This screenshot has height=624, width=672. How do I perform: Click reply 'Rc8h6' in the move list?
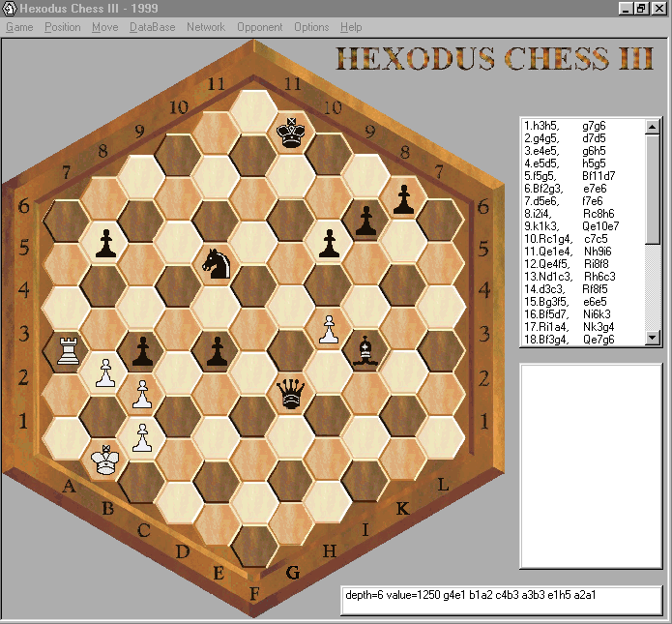pyautogui.click(x=599, y=214)
